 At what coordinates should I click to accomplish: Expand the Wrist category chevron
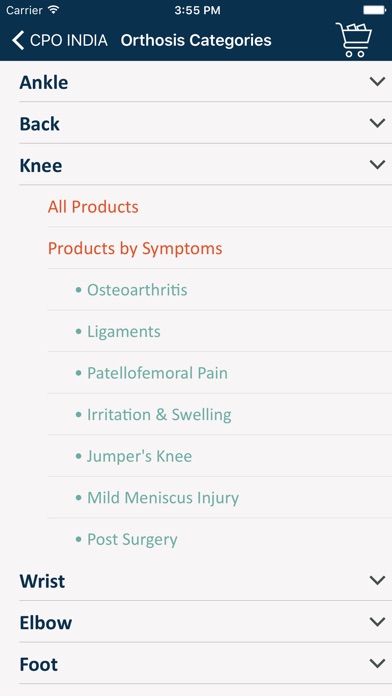(377, 580)
